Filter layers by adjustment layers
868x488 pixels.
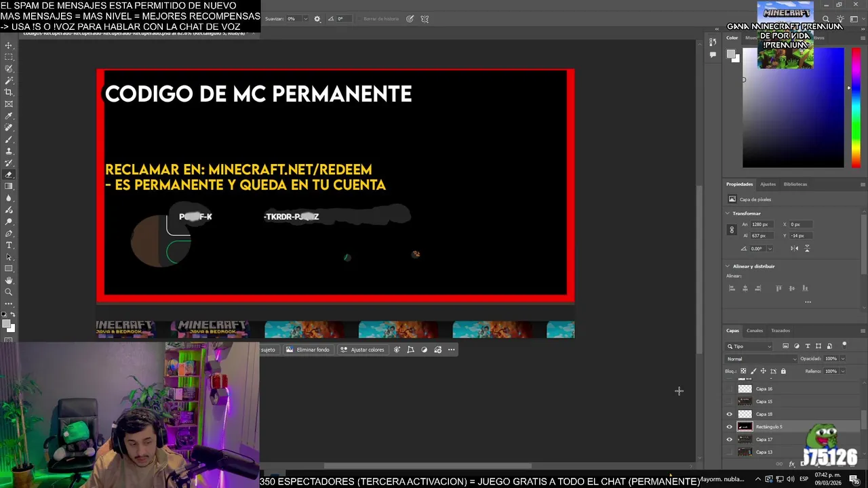(x=797, y=346)
